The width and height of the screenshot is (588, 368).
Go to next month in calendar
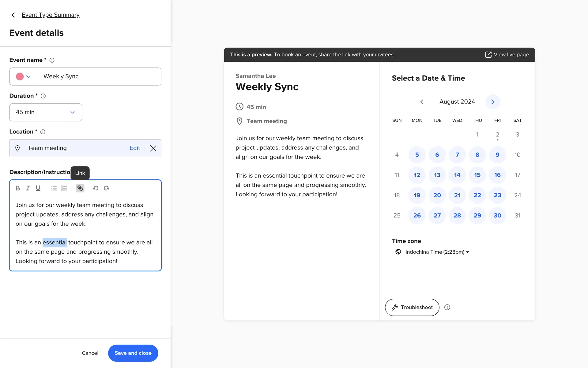493,102
